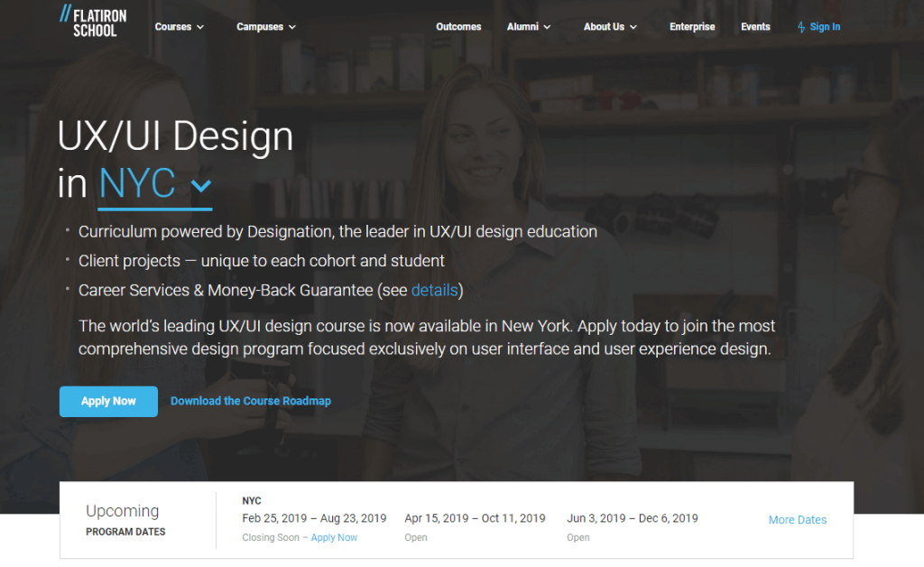Screen dimensions: 924x567
Task: Click the 'Jun 3, 2019 – Dec 6, 2019' date
Action: coord(633,518)
